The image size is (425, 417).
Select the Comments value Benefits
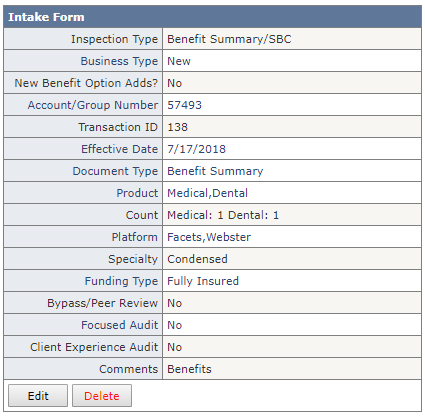tap(189, 369)
